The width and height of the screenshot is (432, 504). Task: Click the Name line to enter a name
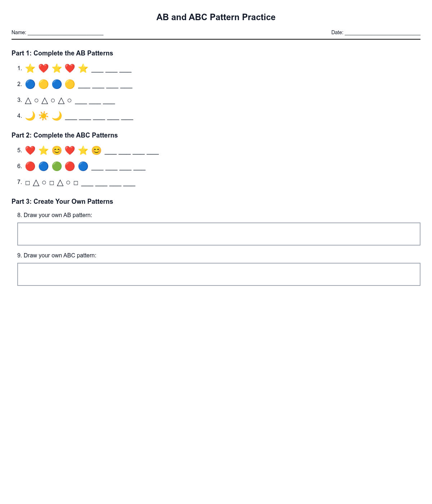(x=66, y=33)
